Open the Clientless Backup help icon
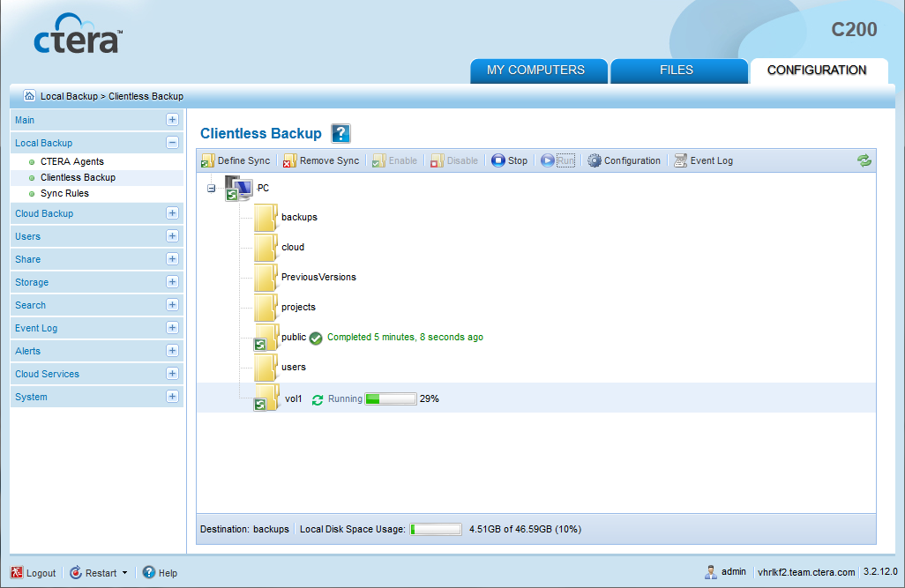The width and height of the screenshot is (905, 588). 340,133
